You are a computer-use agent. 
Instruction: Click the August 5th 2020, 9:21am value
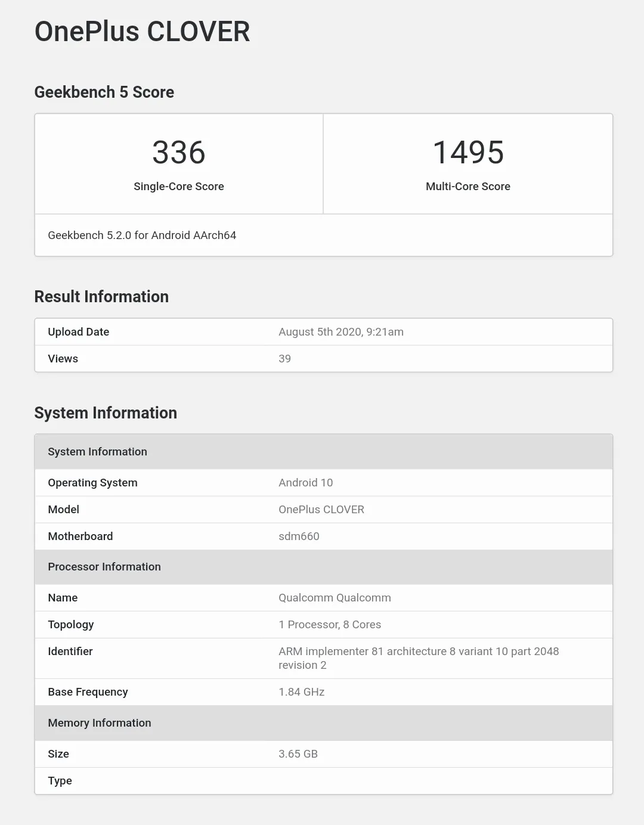click(x=341, y=332)
